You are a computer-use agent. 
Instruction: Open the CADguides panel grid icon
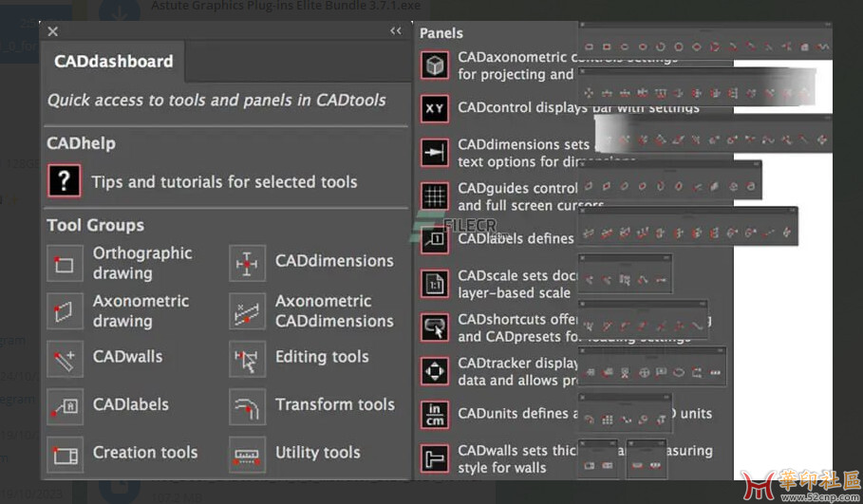tap(435, 196)
